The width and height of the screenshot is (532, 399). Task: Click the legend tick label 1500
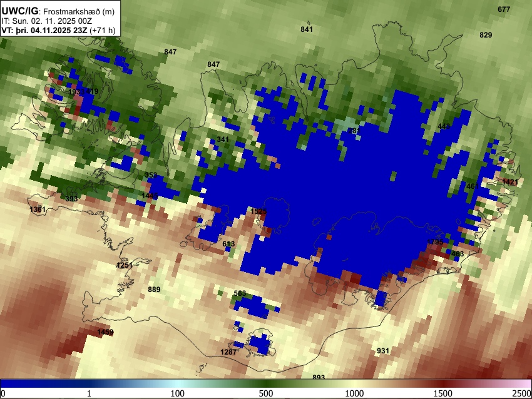(443, 393)
